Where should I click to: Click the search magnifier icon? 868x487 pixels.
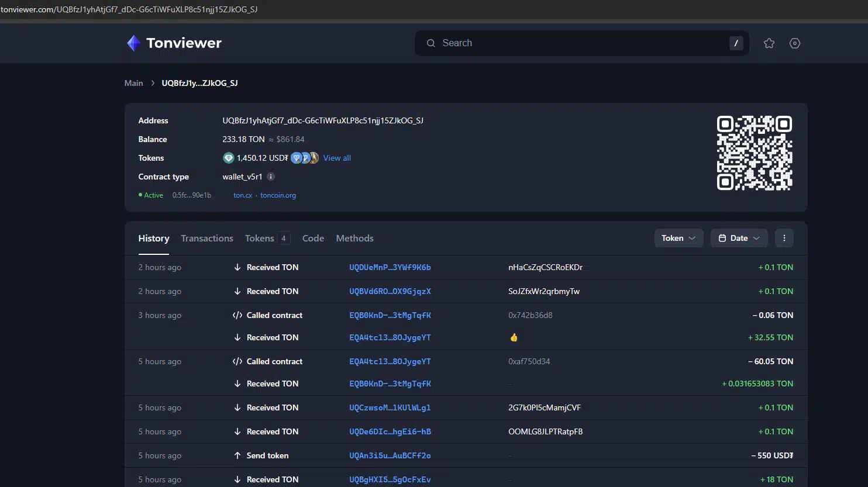pos(431,43)
